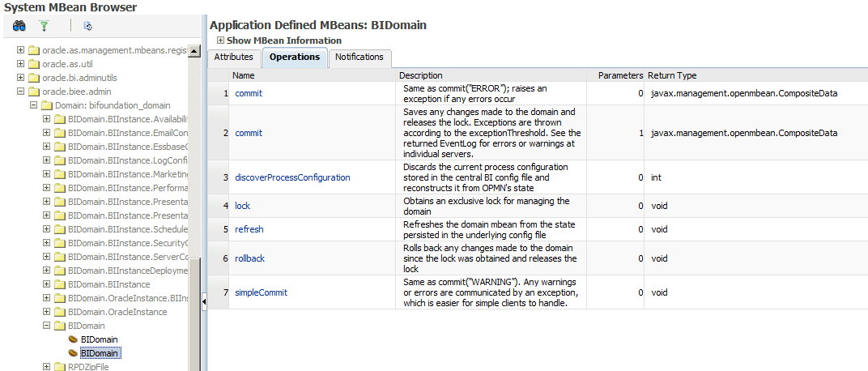The height and width of the screenshot is (371, 868).
Task: Select first BIDomain leaf in tree
Action: point(99,339)
